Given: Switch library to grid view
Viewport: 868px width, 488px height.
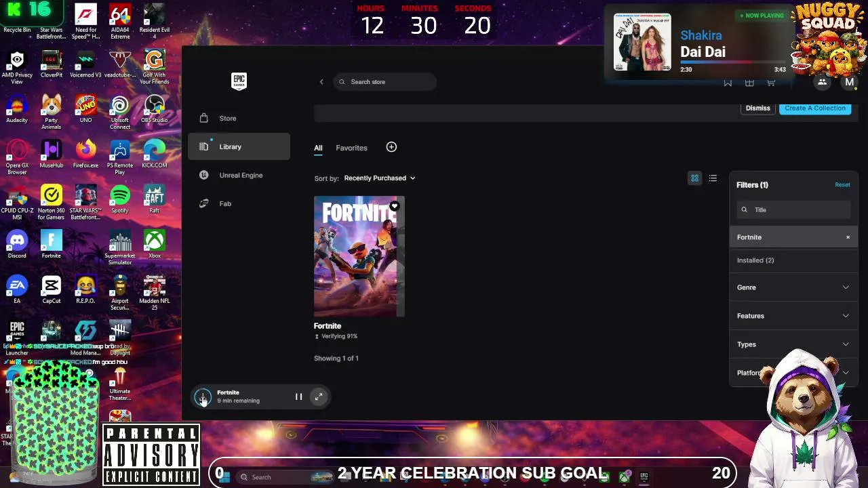Looking at the screenshot, I should (694, 178).
